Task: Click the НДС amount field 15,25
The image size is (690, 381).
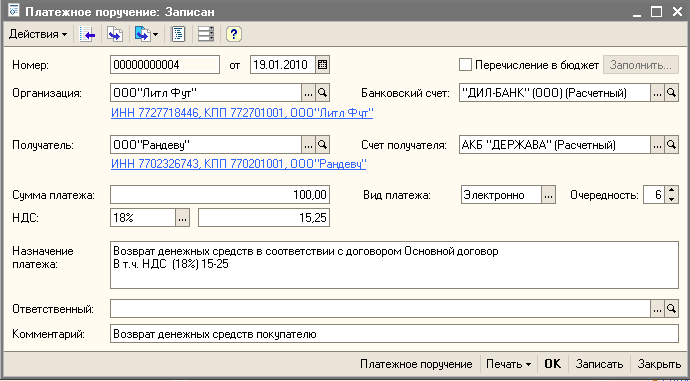Action: pos(264,218)
